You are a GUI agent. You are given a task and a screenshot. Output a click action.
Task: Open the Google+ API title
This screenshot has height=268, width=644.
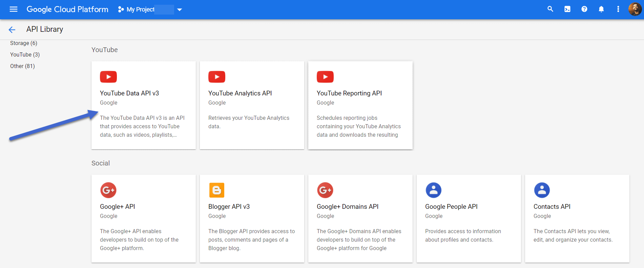pos(118,206)
